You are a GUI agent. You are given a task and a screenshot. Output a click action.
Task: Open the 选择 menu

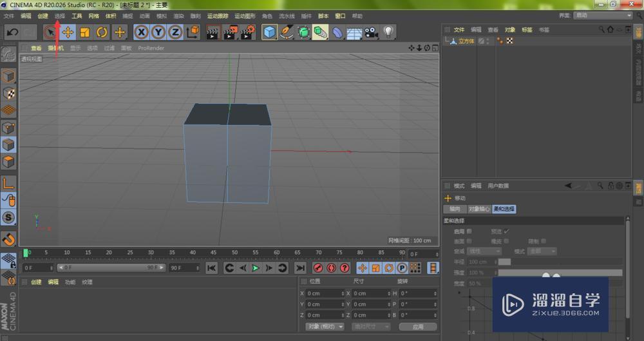point(60,15)
